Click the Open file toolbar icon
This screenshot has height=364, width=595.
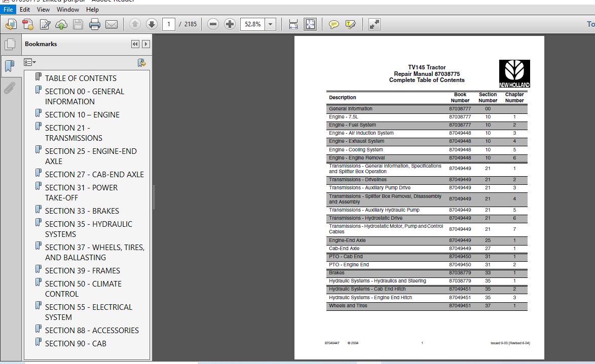[x=11, y=24]
